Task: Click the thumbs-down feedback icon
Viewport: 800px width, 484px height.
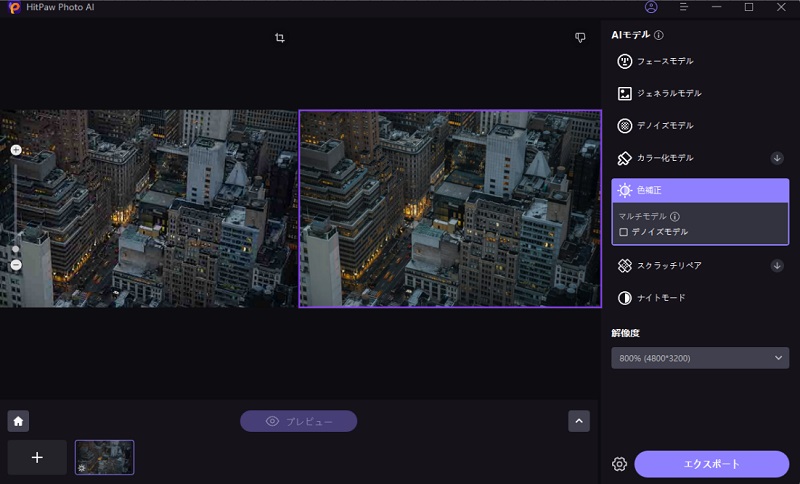Action: point(580,38)
